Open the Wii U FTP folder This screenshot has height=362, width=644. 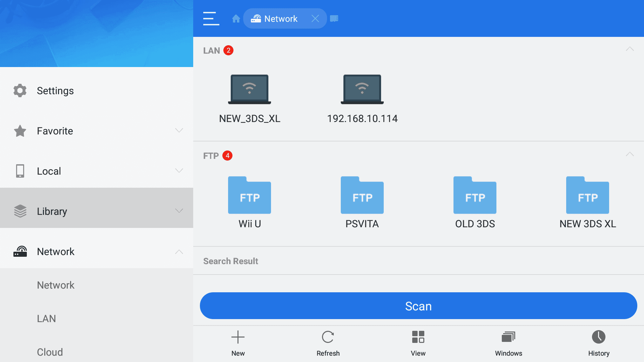tap(250, 203)
